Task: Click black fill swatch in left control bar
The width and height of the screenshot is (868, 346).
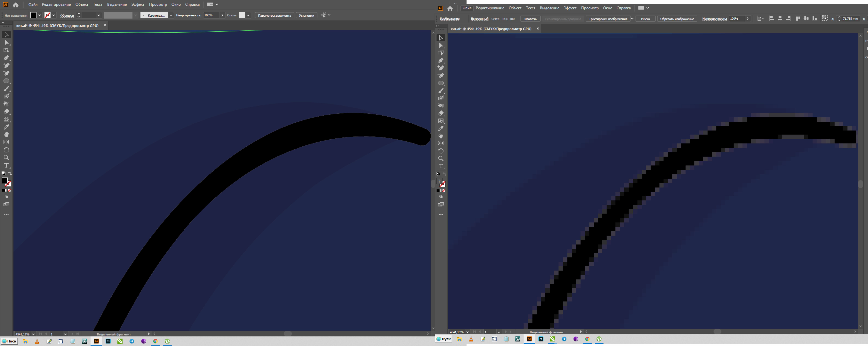Action: pyautogui.click(x=33, y=15)
